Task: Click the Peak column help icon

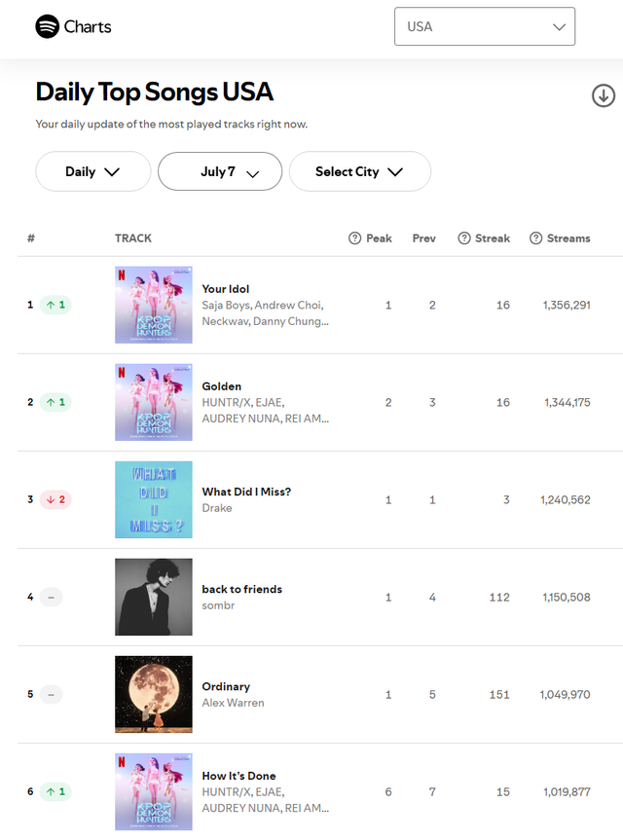Action: point(354,238)
